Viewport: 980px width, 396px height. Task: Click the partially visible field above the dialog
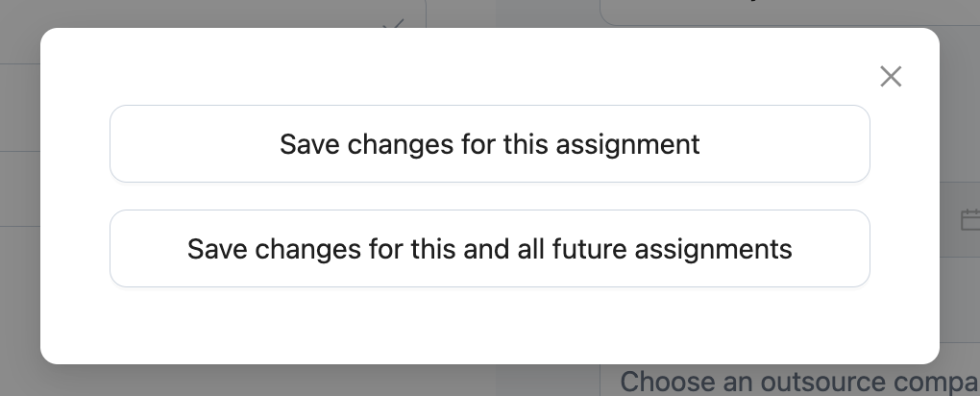tap(788, 12)
